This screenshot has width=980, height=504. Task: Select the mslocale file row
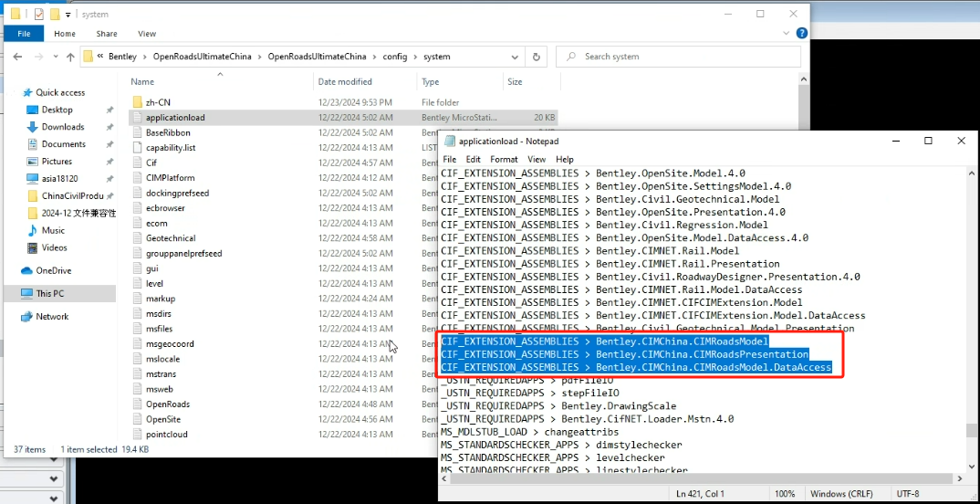click(x=342, y=359)
